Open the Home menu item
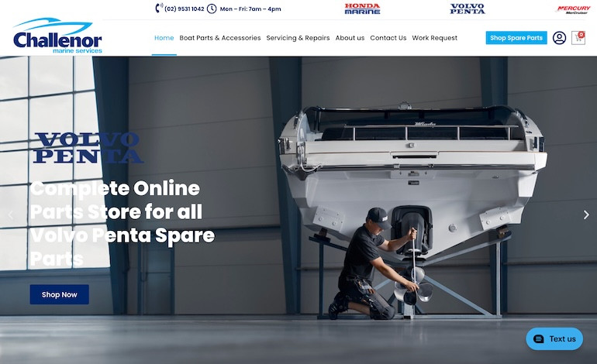This screenshot has height=364, width=597. point(164,38)
